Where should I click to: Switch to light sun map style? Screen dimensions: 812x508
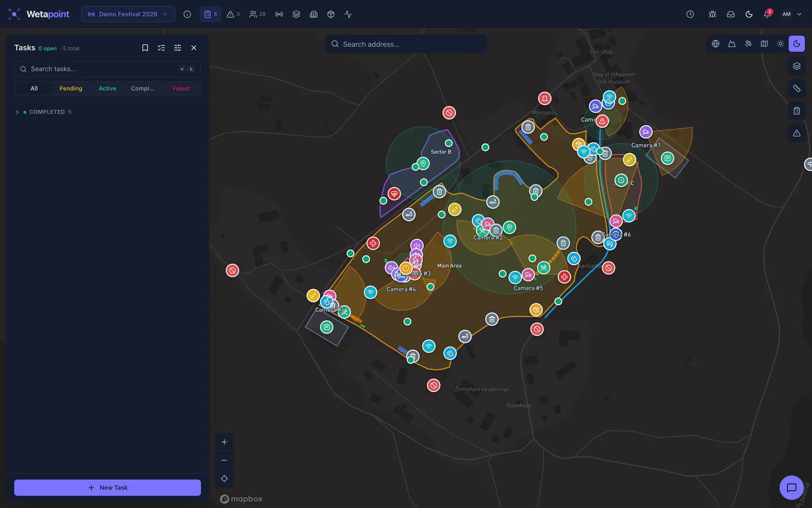(781, 44)
